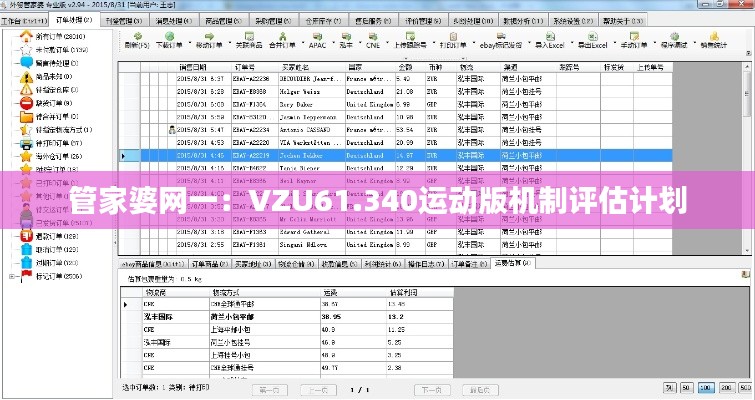Open dropdown arrow next to print orders
The width and height of the screenshot is (755, 400).
pyautogui.click(x=473, y=43)
